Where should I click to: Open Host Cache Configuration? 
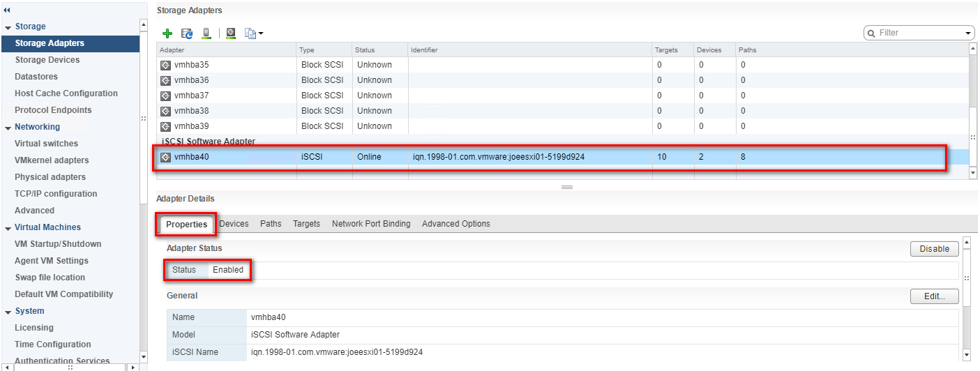point(66,93)
